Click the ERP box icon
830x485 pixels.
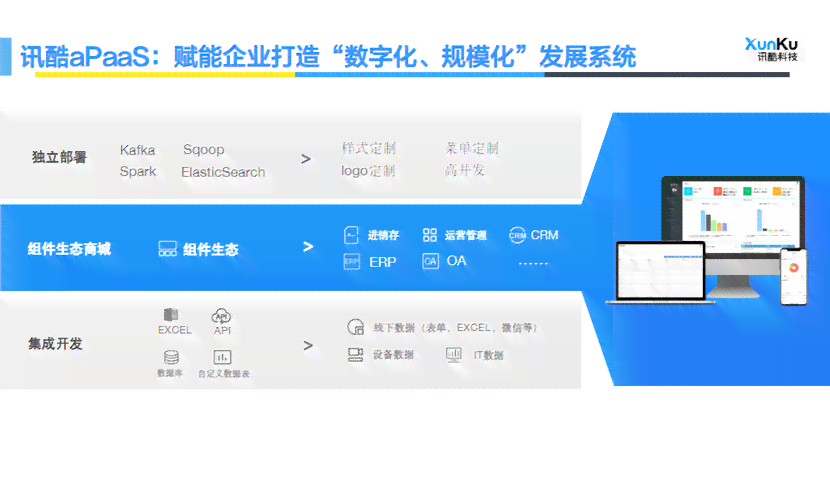coord(351,262)
